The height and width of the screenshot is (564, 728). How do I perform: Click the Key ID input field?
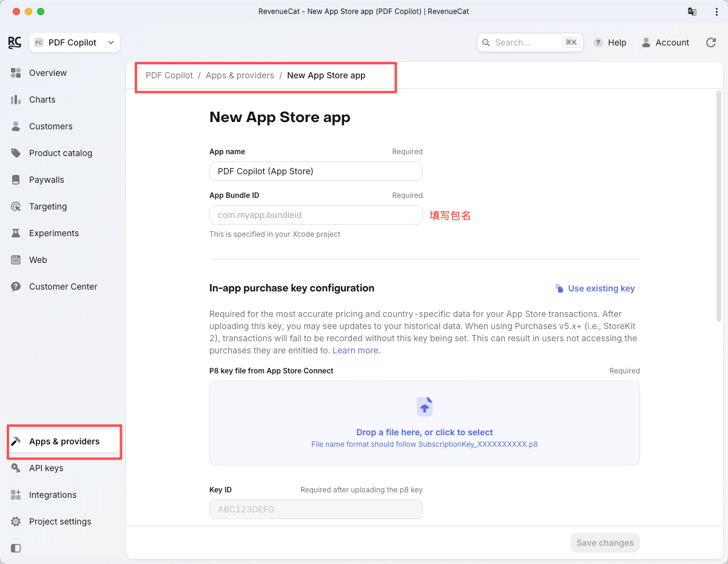tap(315, 509)
